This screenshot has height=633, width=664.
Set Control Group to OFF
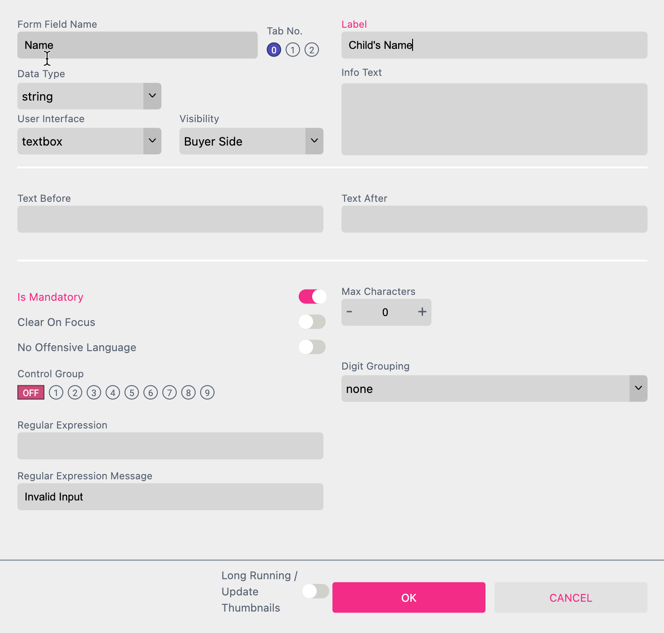click(x=31, y=393)
